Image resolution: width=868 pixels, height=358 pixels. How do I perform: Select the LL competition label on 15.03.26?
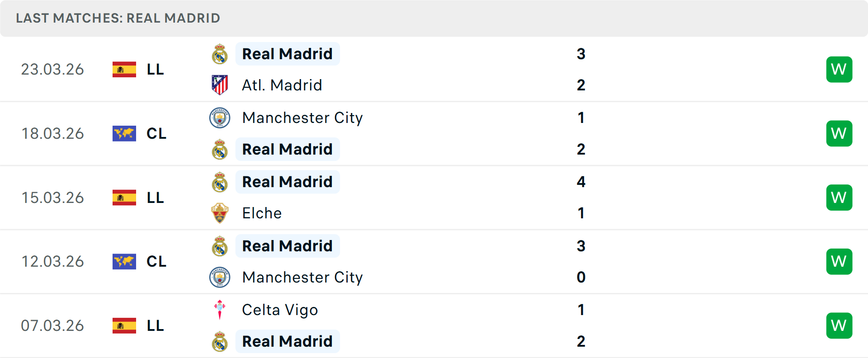(156, 198)
